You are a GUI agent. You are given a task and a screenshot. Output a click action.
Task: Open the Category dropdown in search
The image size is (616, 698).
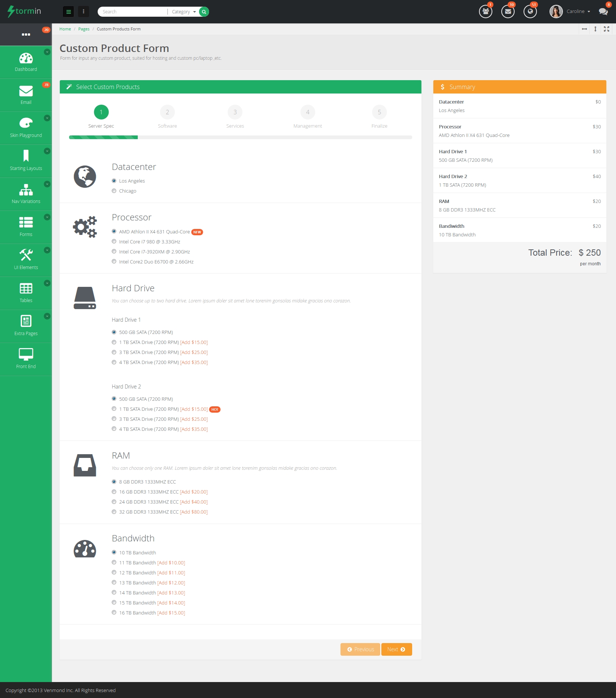tap(183, 12)
